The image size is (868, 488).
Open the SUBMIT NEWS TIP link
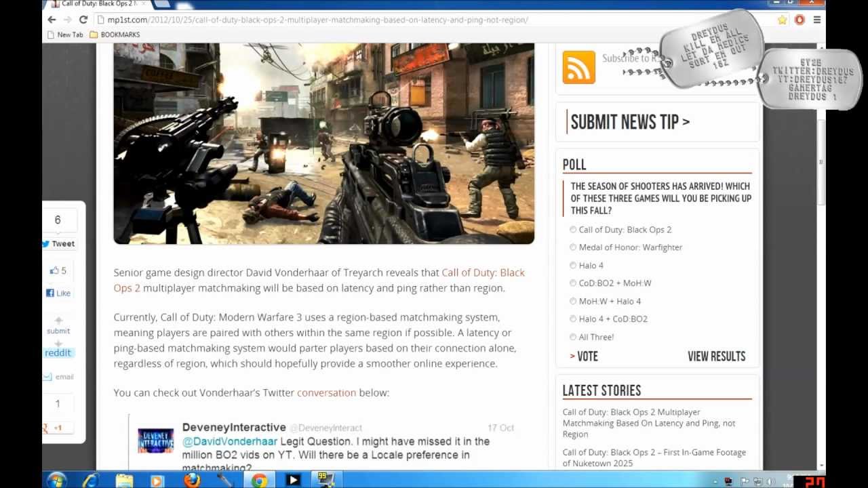tap(630, 122)
